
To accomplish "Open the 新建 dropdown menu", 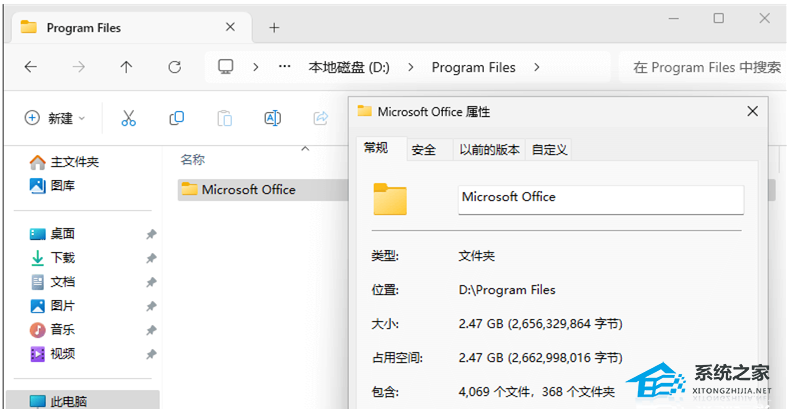I will click(55, 118).
